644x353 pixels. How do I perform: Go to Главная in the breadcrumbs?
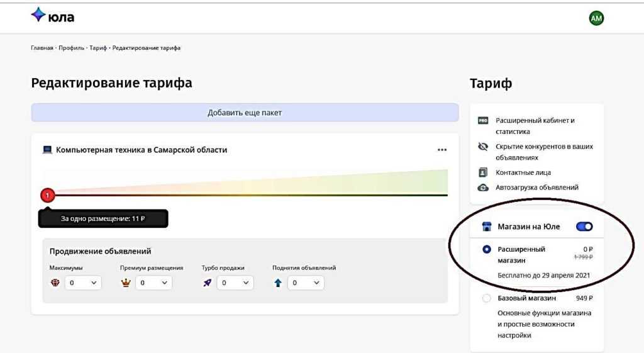[42, 48]
